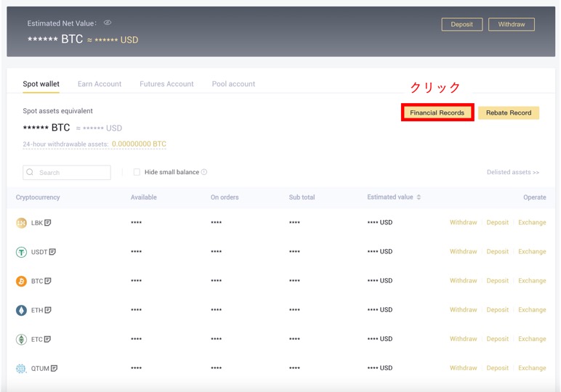561x392 pixels.
Task: Click Deposit in the USDT row
Action: (497, 252)
